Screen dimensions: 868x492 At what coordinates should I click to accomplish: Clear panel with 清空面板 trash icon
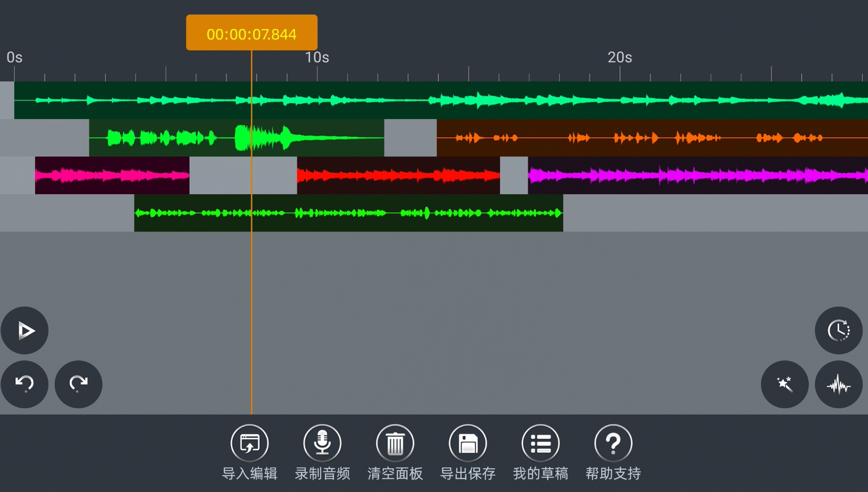(395, 443)
